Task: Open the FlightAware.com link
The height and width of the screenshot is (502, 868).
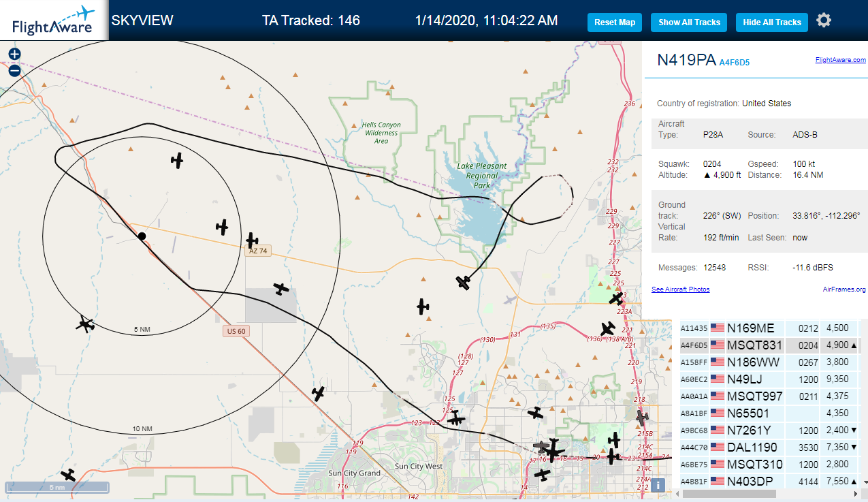Action: tap(840, 60)
